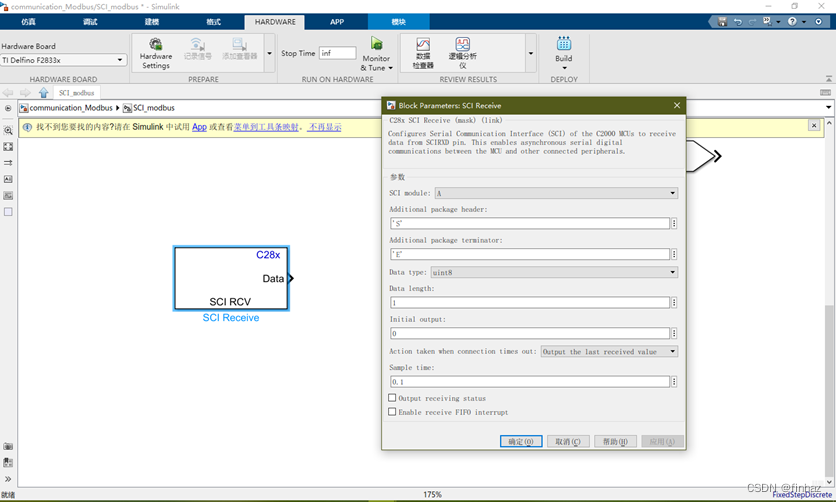Click the Initial output field
The height and width of the screenshot is (502, 836).
coord(529,334)
